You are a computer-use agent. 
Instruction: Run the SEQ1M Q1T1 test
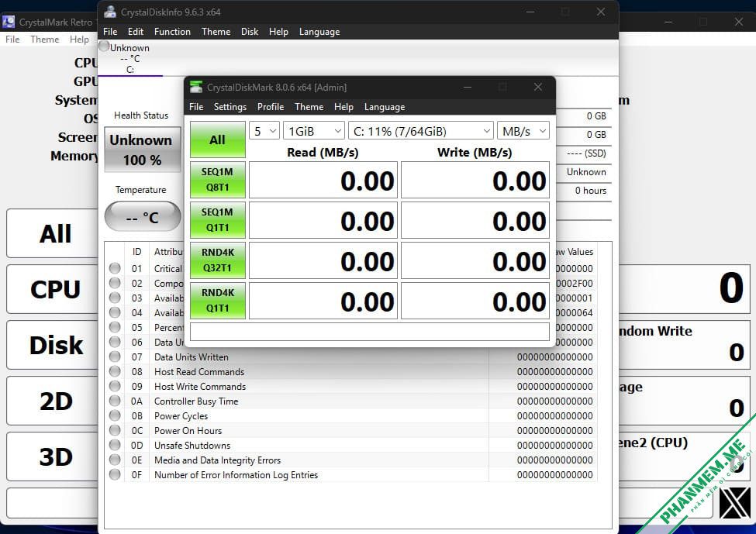pos(217,220)
